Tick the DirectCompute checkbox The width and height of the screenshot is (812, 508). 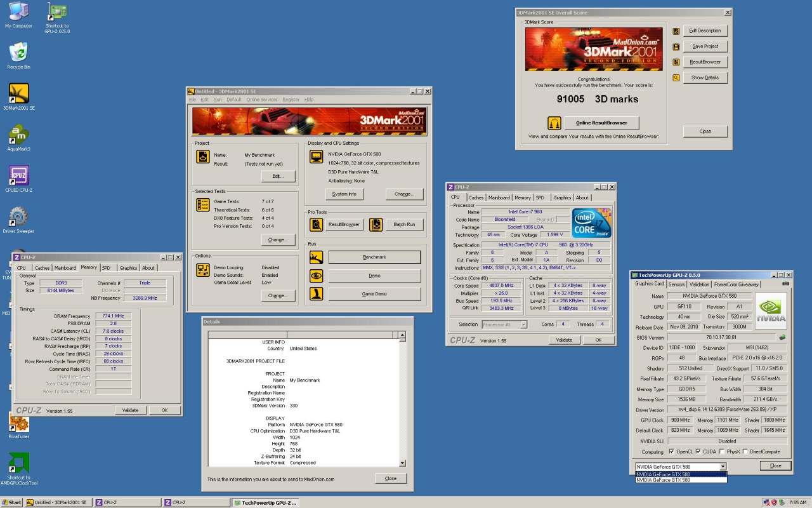pyautogui.click(x=747, y=451)
